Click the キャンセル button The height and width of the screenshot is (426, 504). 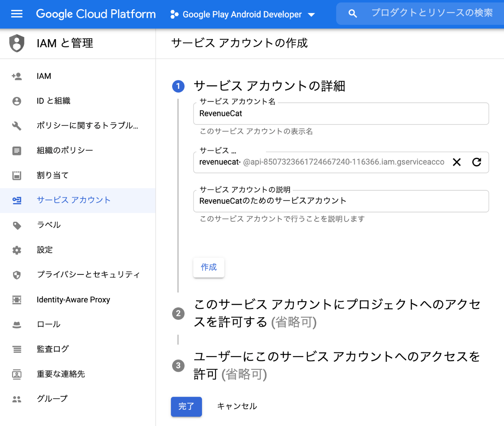point(237,406)
